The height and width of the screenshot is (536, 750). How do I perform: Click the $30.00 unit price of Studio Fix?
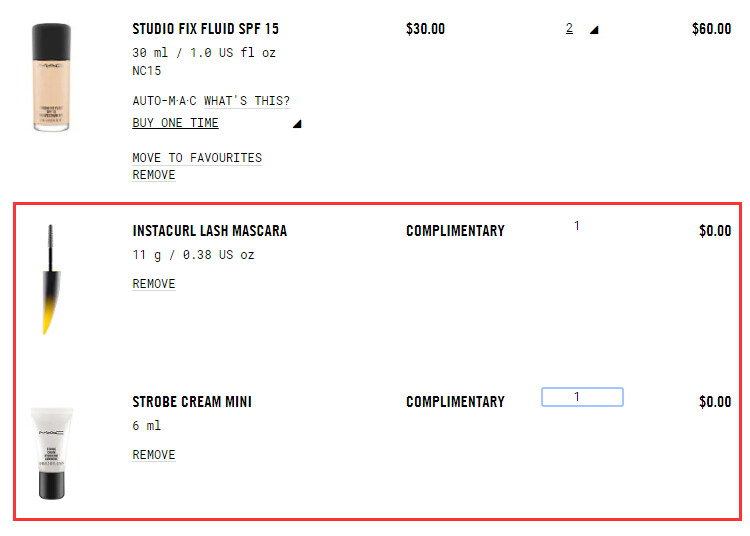[x=425, y=29]
